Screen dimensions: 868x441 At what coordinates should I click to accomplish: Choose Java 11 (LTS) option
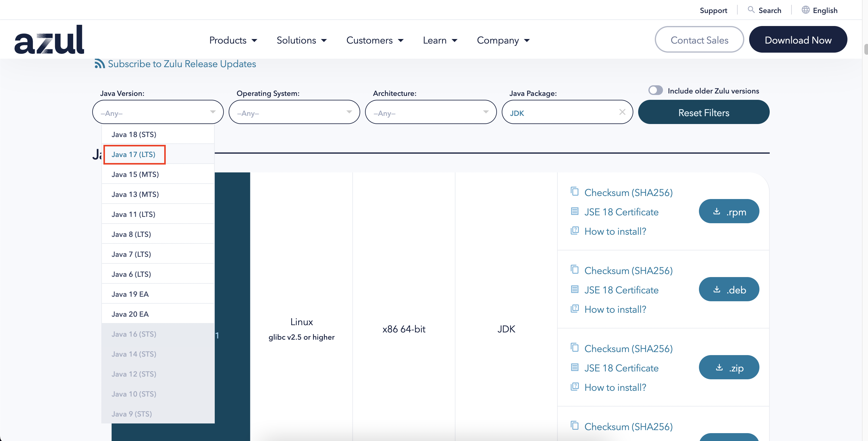point(133,214)
